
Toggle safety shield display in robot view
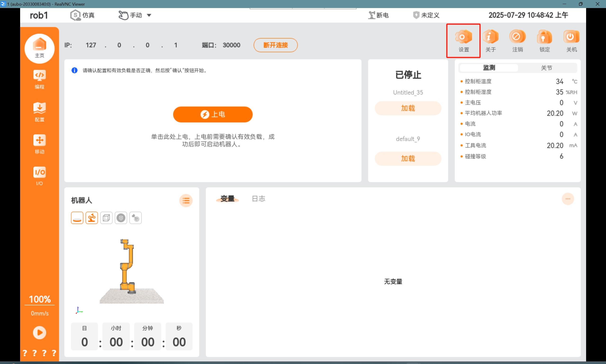pyautogui.click(x=121, y=218)
